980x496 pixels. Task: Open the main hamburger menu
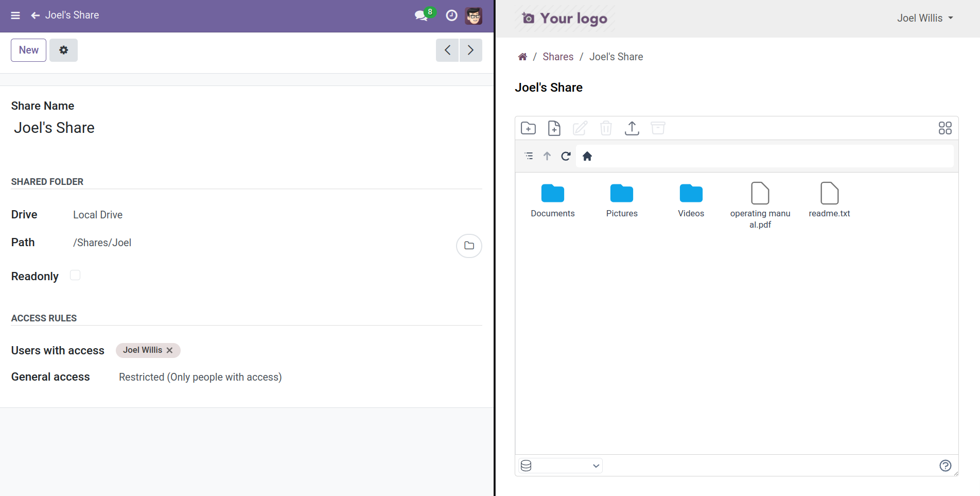[x=15, y=15]
